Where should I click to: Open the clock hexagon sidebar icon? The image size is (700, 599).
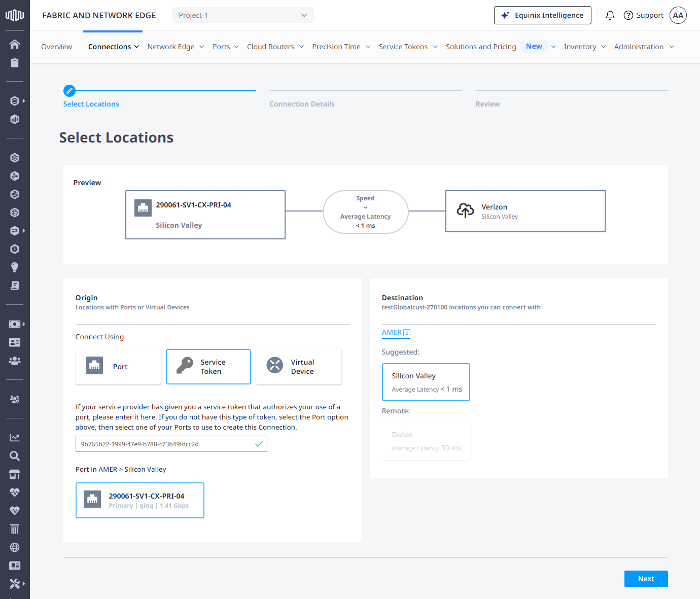[15, 249]
